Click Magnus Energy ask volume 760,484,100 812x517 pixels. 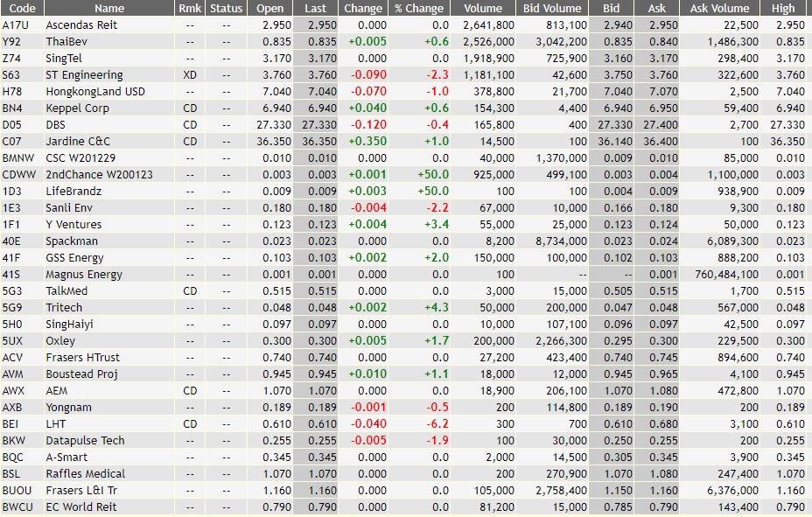[726, 275]
